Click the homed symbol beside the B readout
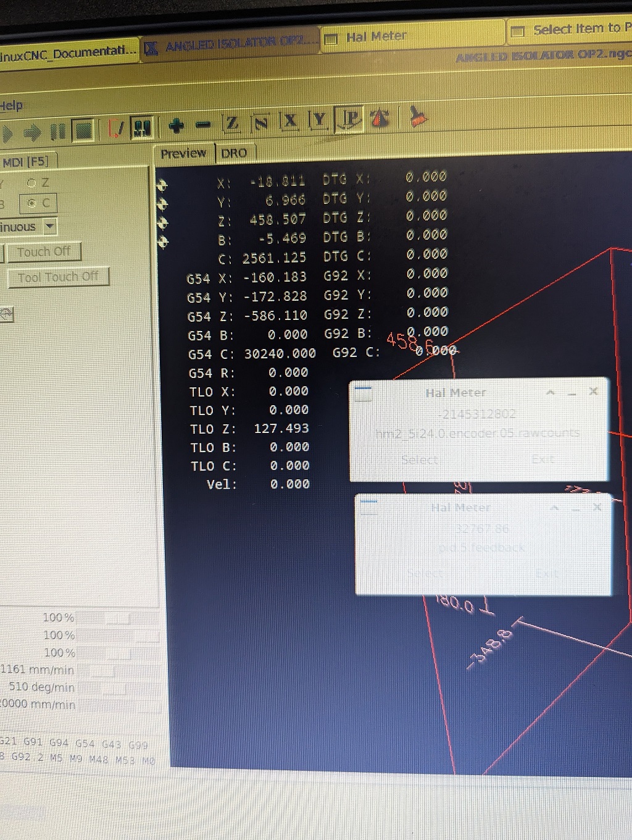This screenshot has height=840, width=632. pos(162,241)
